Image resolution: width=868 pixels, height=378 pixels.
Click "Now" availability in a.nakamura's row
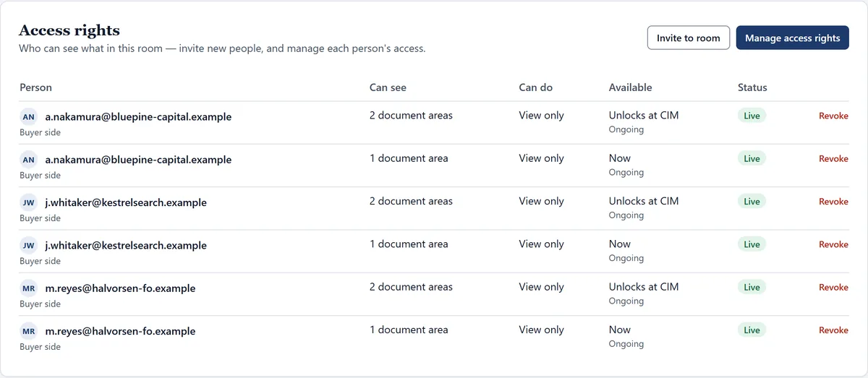pyautogui.click(x=620, y=158)
